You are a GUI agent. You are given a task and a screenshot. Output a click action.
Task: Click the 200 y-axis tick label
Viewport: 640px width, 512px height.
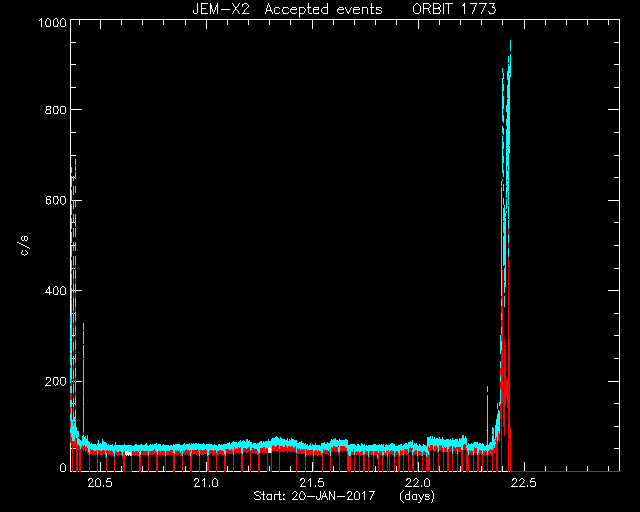tap(55, 381)
